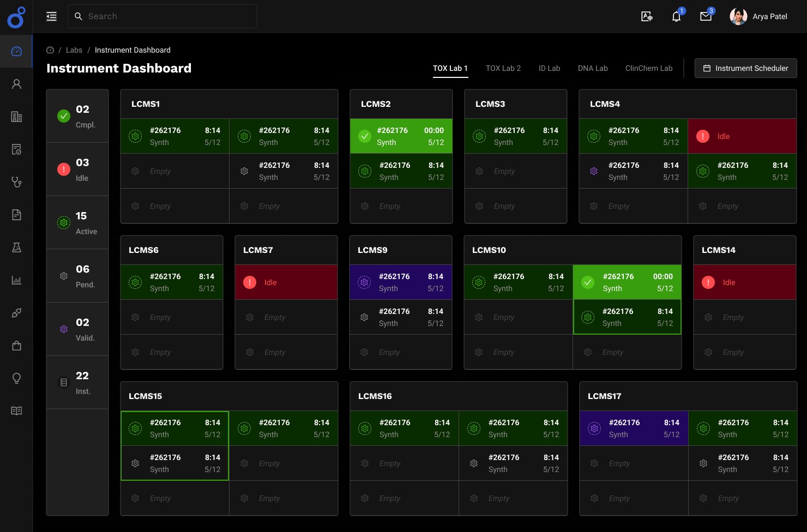807x532 pixels.
Task: Select the completed 00:00 slot in LCMS10
Action: point(627,282)
